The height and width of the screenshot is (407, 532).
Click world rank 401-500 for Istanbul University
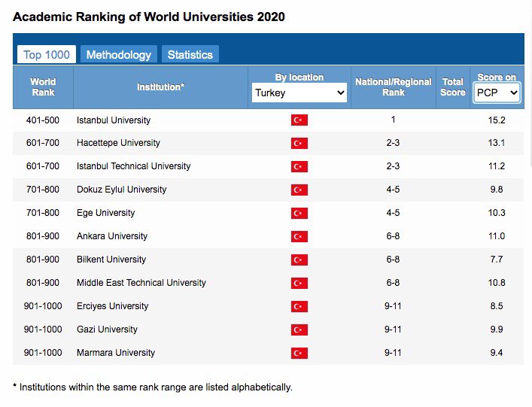tap(43, 120)
